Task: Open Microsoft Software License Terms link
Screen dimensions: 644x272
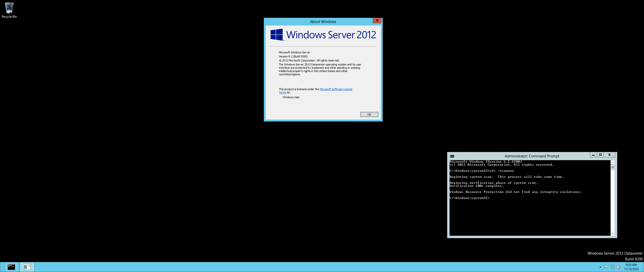Action: point(336,89)
